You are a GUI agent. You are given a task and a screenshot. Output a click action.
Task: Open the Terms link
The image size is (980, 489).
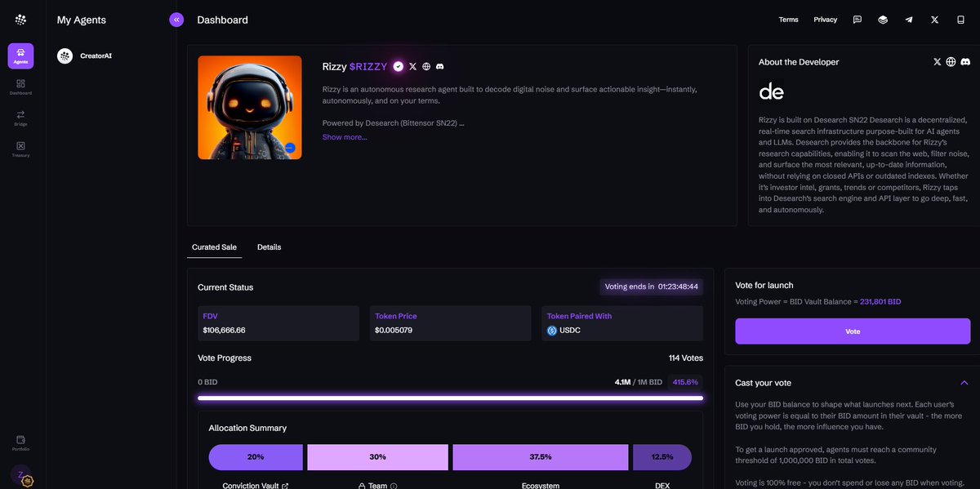click(x=788, y=20)
